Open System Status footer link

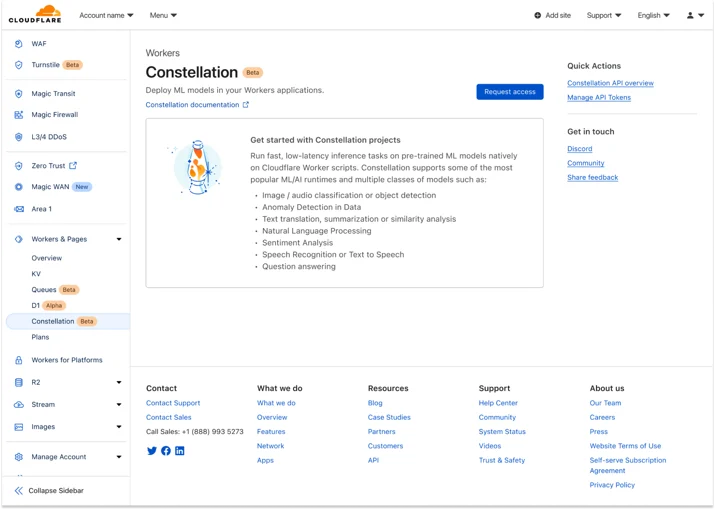coord(502,432)
